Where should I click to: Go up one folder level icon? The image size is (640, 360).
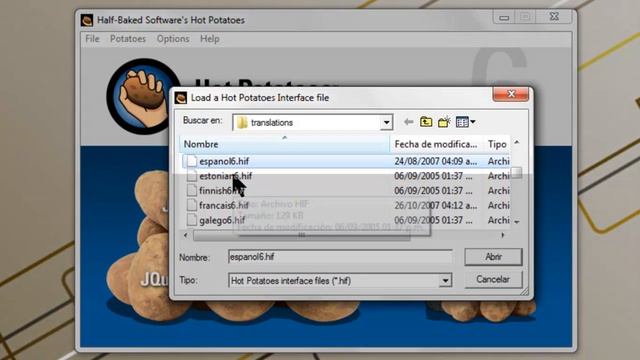tap(426, 122)
